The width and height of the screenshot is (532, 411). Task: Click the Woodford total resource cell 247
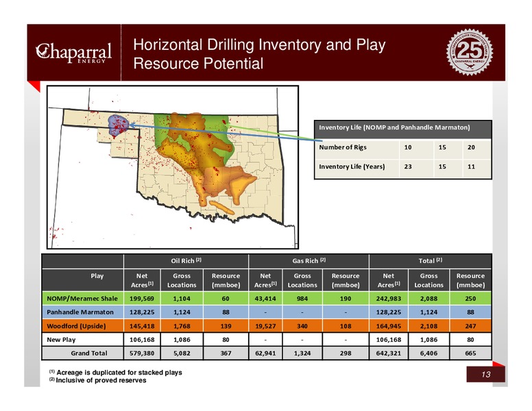coord(470,326)
